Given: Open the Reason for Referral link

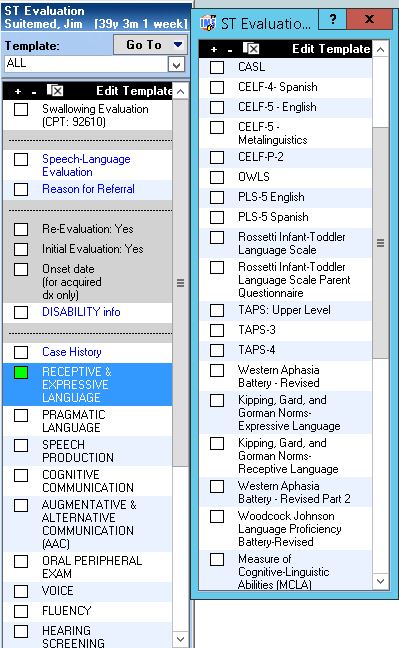Looking at the screenshot, I should click(88, 189).
